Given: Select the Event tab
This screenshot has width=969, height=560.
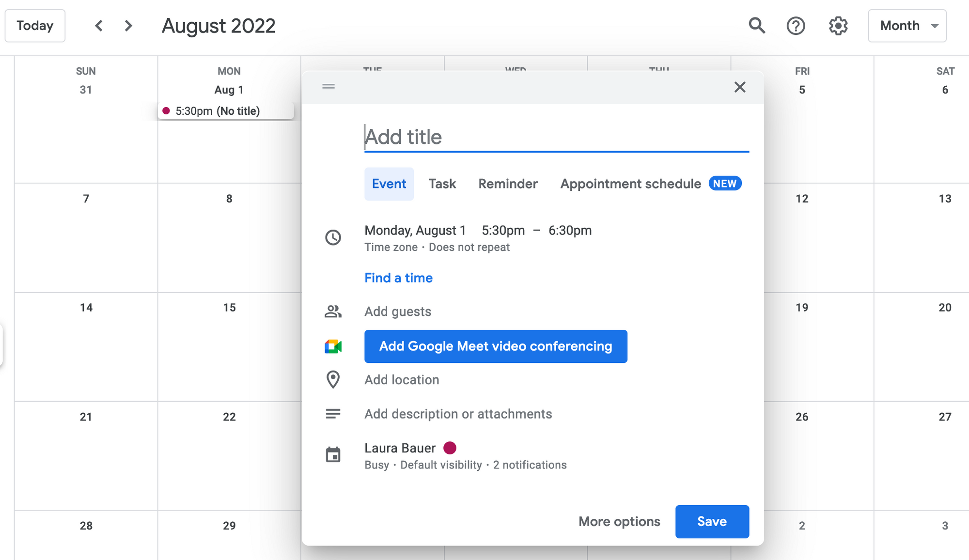Looking at the screenshot, I should [x=389, y=183].
